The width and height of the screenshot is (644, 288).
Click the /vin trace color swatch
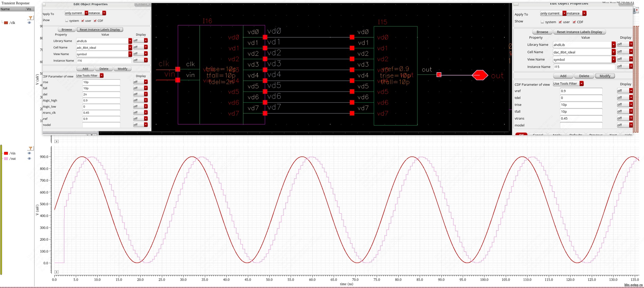(x=6, y=153)
